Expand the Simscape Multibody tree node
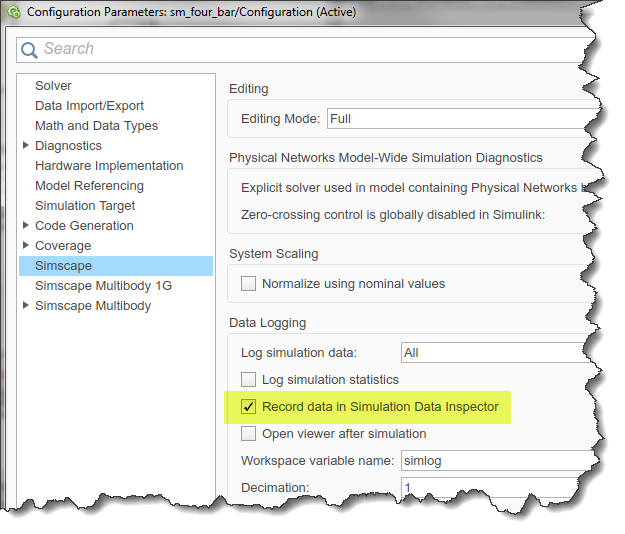This screenshot has width=625, height=534. [x=26, y=306]
